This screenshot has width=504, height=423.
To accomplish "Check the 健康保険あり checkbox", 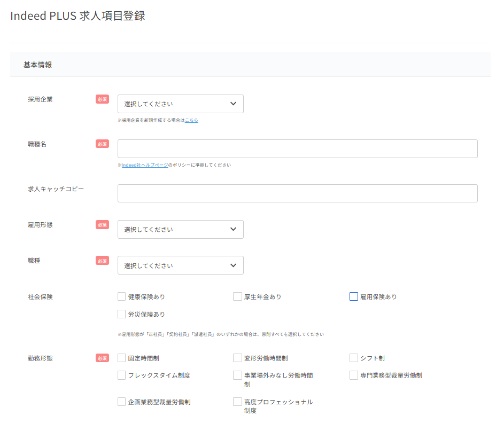I will click(122, 296).
